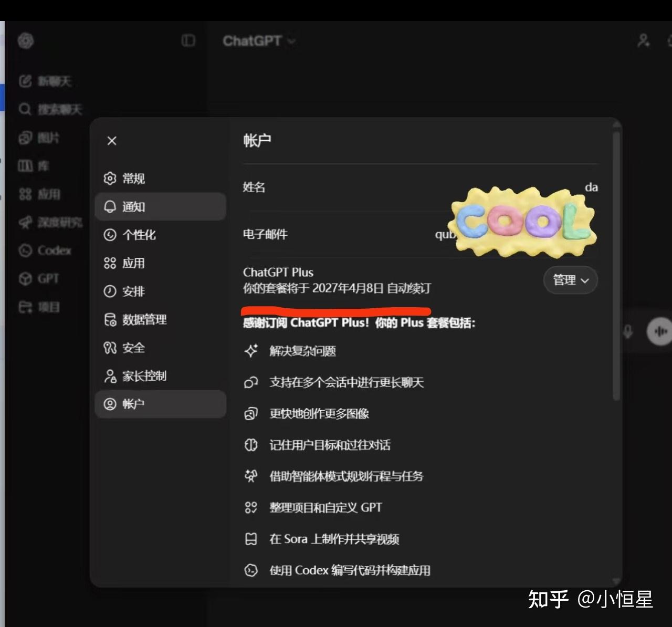This screenshot has width=672, height=627.
Task: Open 应用 in the settings dialog
Action: click(161, 263)
